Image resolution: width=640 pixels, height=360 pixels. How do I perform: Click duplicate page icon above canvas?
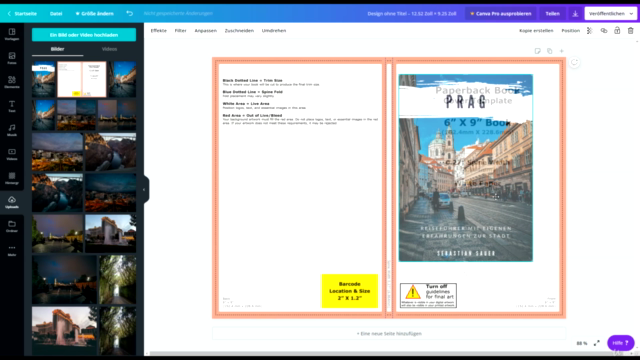[x=550, y=51]
